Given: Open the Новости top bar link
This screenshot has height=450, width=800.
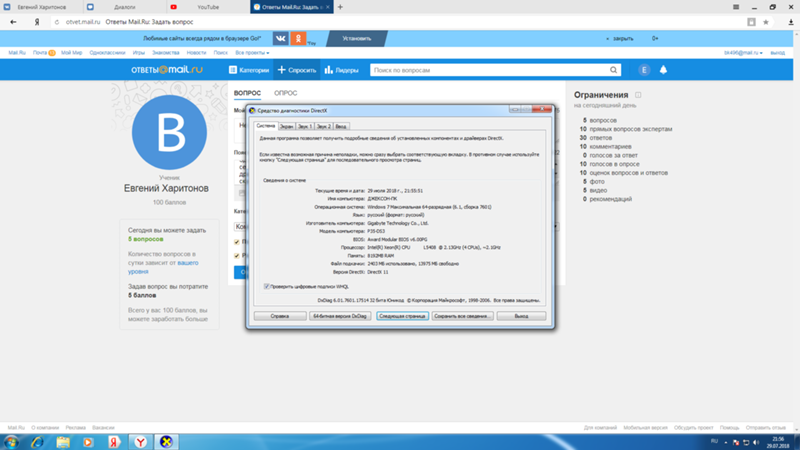Looking at the screenshot, I should (196, 53).
